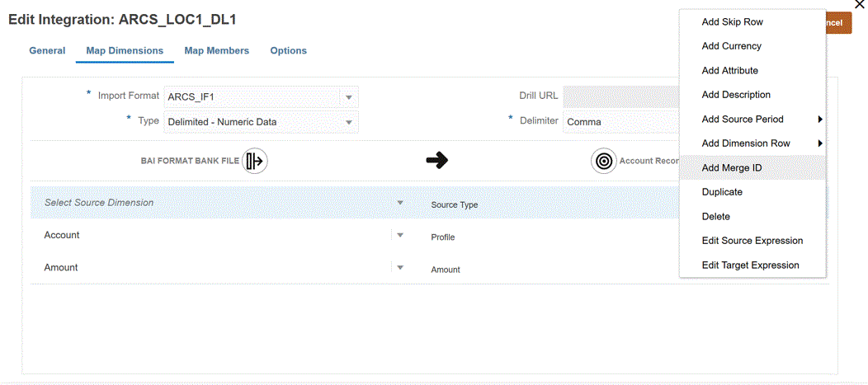Viewport: 868px width, 385px height.
Task: Click the BAI format bank file source icon
Action: pos(255,161)
